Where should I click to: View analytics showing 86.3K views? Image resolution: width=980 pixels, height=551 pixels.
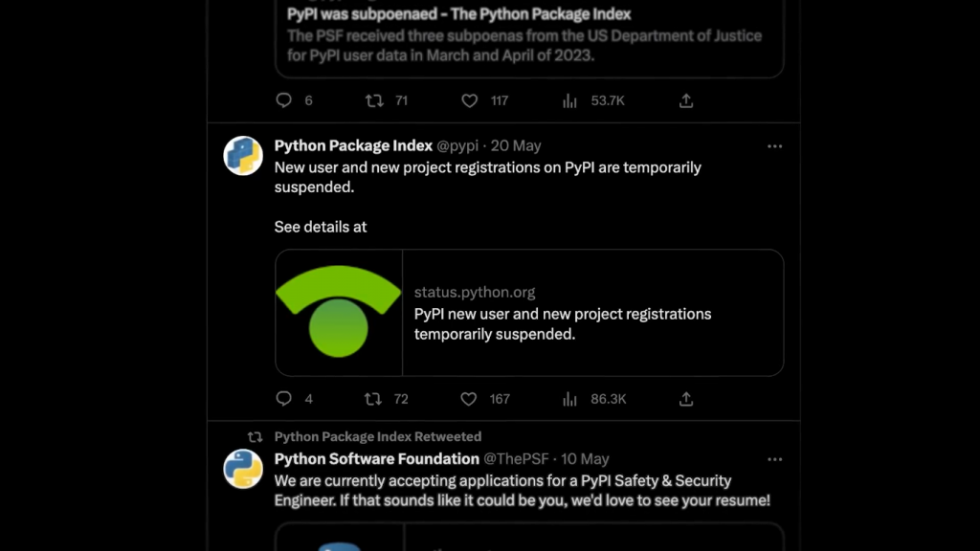click(570, 398)
